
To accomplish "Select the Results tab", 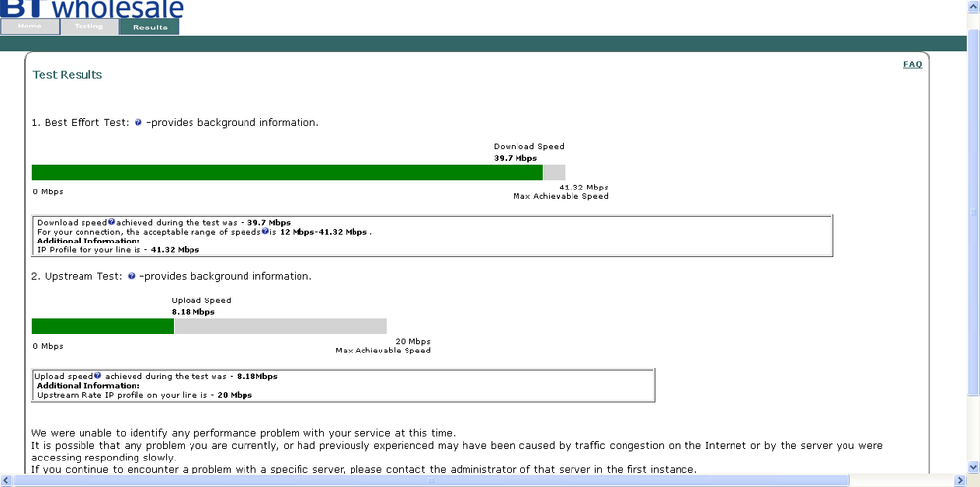I will (149, 27).
